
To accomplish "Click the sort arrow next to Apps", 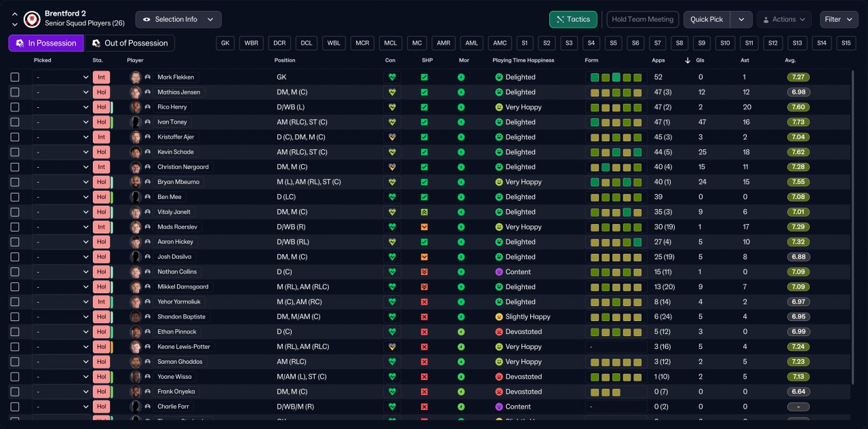I will [688, 60].
